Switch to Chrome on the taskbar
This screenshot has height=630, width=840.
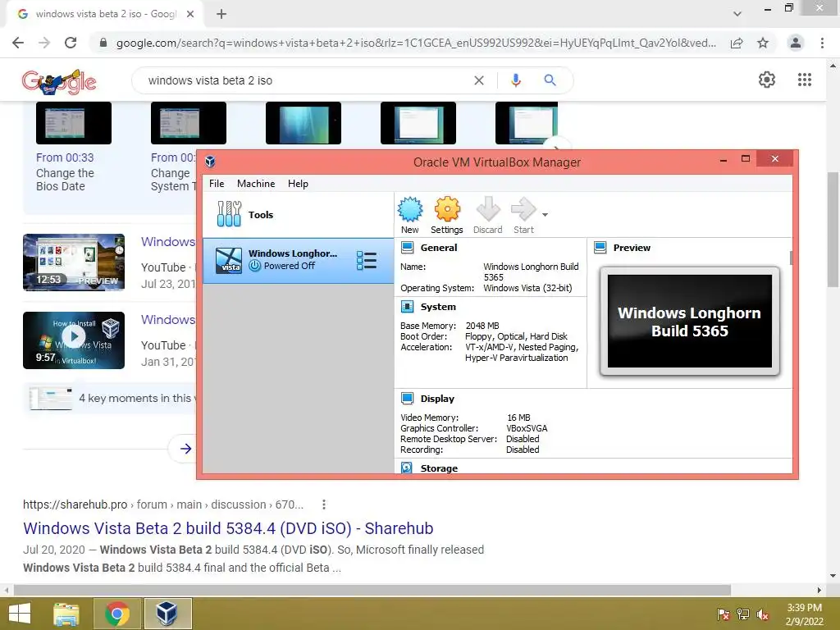(116, 614)
